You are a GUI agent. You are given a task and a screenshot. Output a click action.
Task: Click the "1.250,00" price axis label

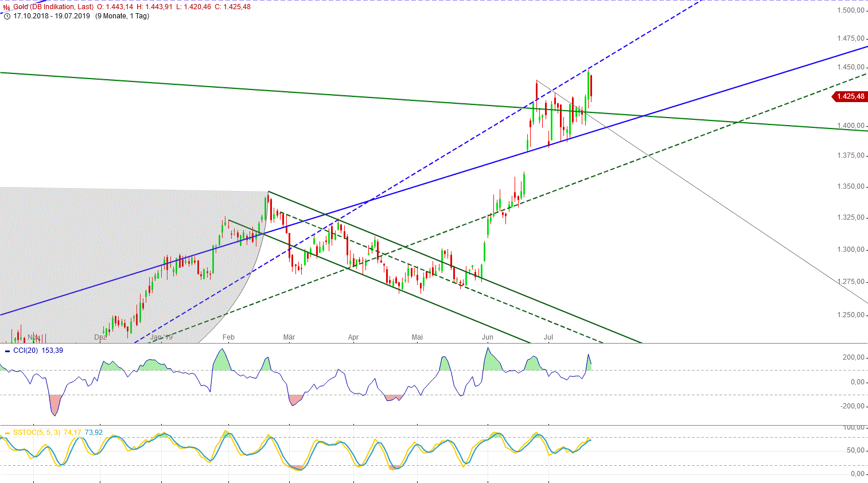point(850,315)
